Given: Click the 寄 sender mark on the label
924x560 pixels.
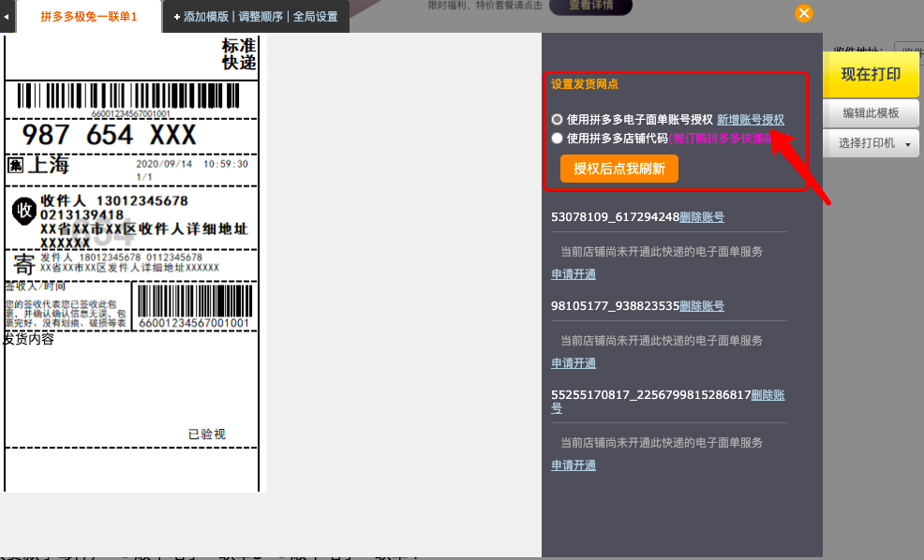Looking at the screenshot, I should [24, 264].
